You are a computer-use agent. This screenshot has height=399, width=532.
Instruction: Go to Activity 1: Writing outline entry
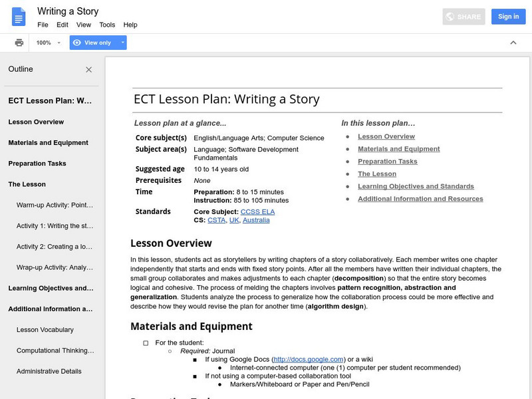pyautogui.click(x=55, y=226)
